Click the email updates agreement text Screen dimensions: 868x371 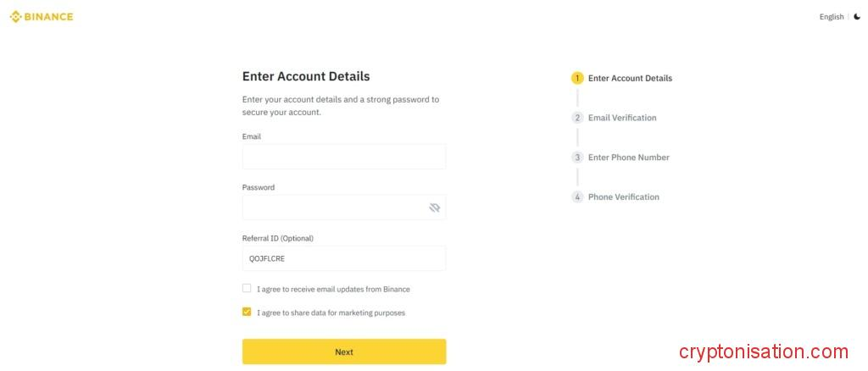333,289
